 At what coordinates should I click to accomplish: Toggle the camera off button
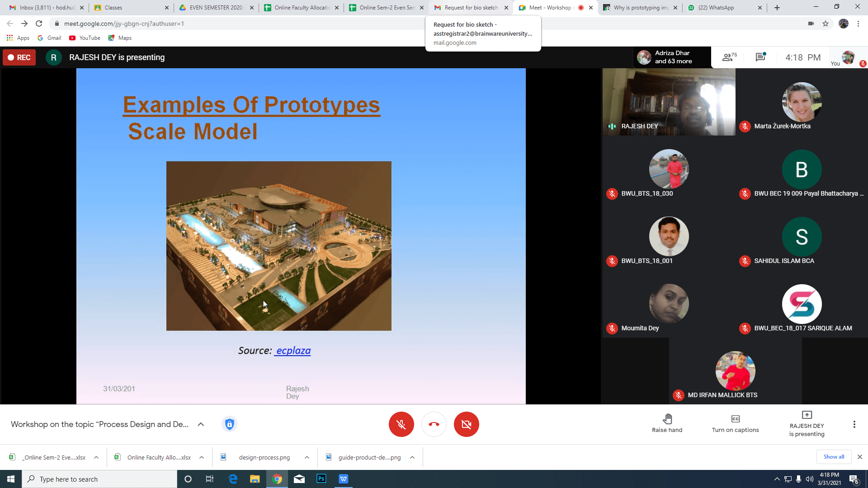pyautogui.click(x=466, y=424)
